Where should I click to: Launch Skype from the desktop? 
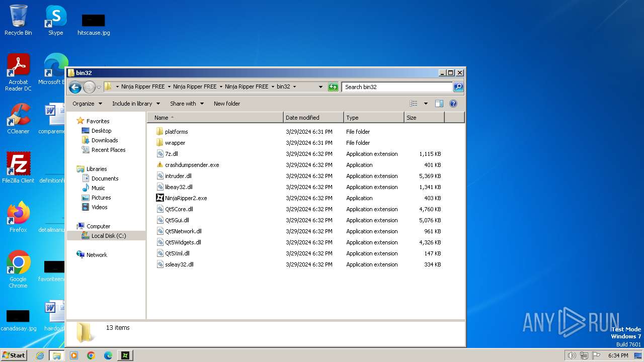[x=55, y=20]
